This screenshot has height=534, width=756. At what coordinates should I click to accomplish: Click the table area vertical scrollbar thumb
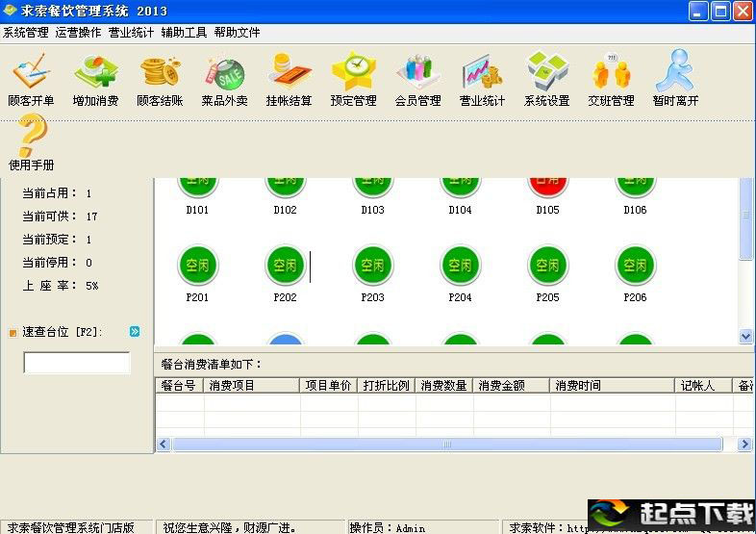click(x=745, y=218)
